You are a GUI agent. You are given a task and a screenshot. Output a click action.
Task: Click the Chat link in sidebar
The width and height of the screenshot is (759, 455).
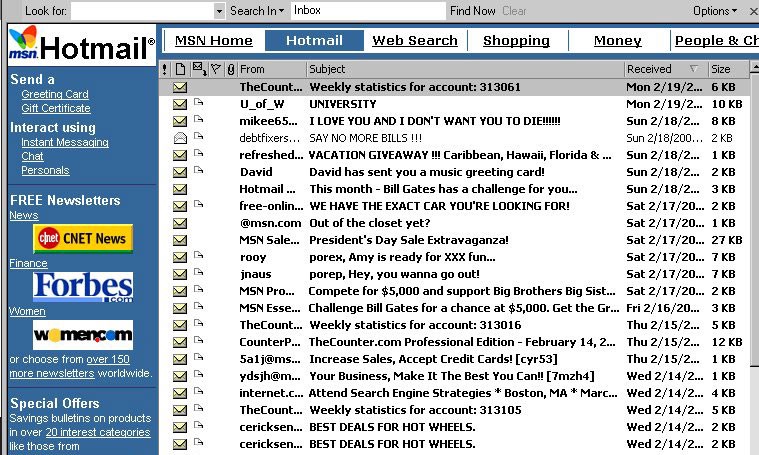(32, 156)
